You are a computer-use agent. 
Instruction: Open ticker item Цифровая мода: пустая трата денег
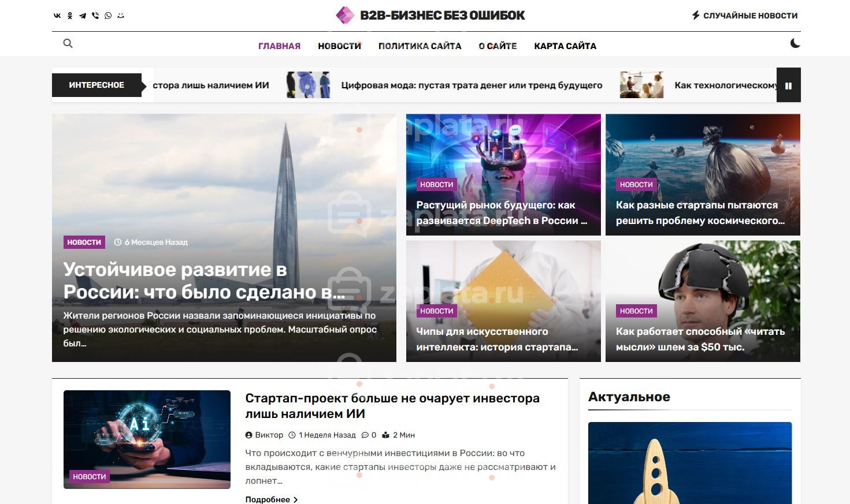pos(472,85)
